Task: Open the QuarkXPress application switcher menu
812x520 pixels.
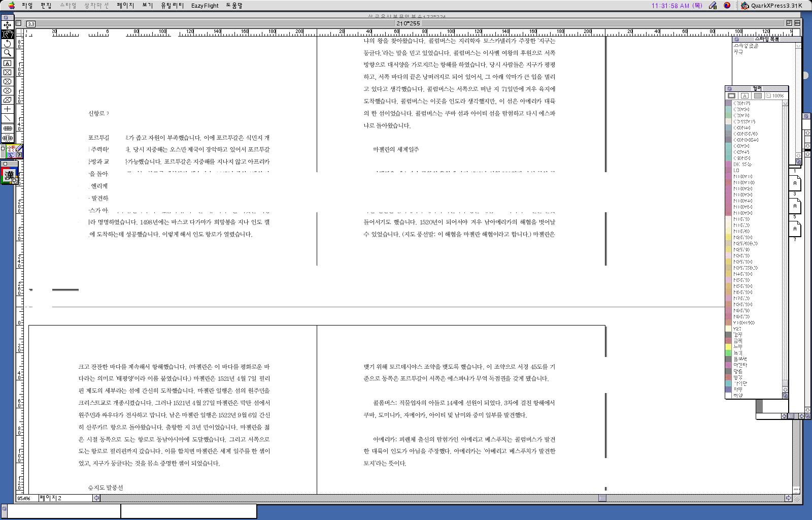Action: pyautogui.click(x=771, y=6)
